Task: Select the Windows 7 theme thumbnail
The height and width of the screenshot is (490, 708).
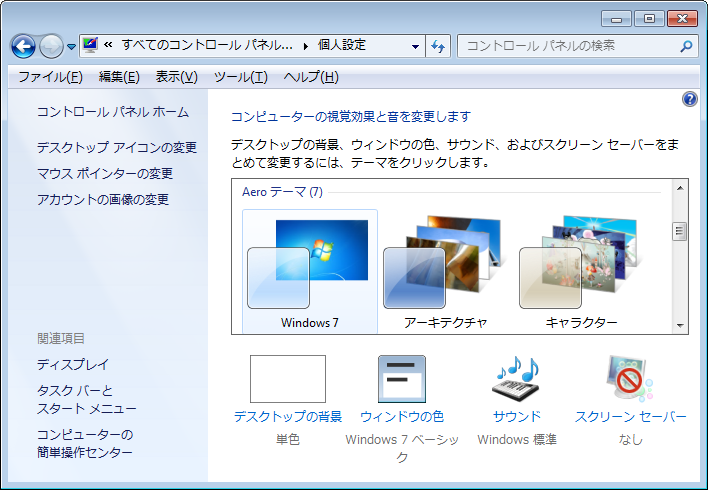Action: (x=310, y=271)
